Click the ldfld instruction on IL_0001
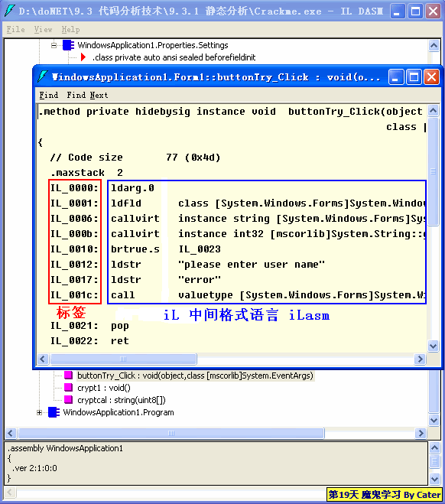 [x=126, y=203]
